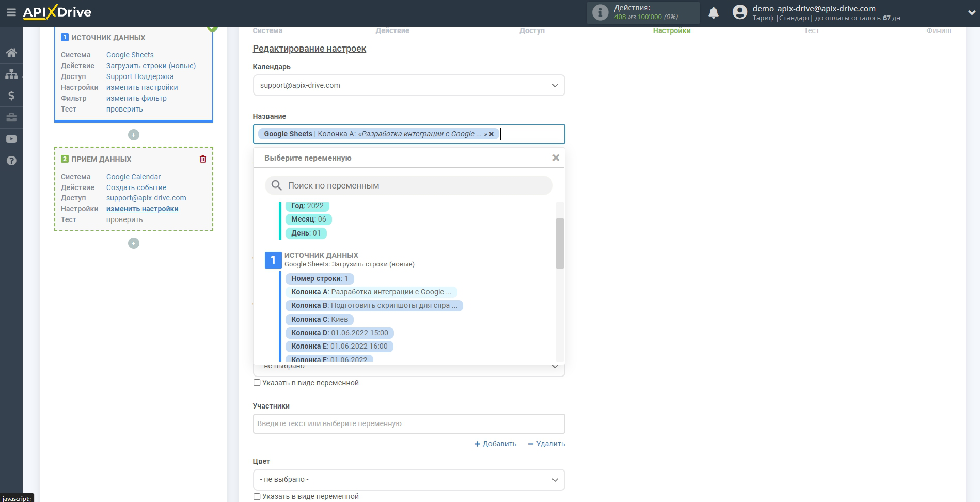Open the Цвет dropdown
This screenshot has height=502, width=980.
click(x=409, y=480)
